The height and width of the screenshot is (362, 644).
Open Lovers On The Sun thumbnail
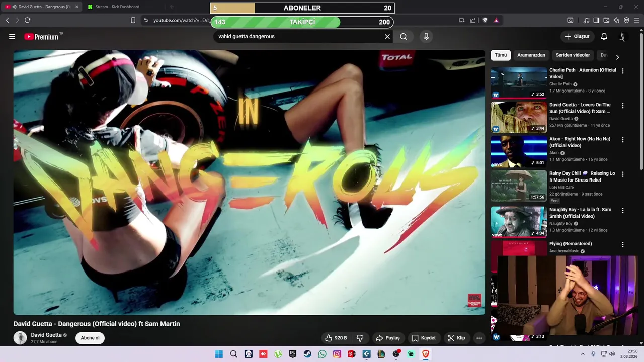click(519, 117)
